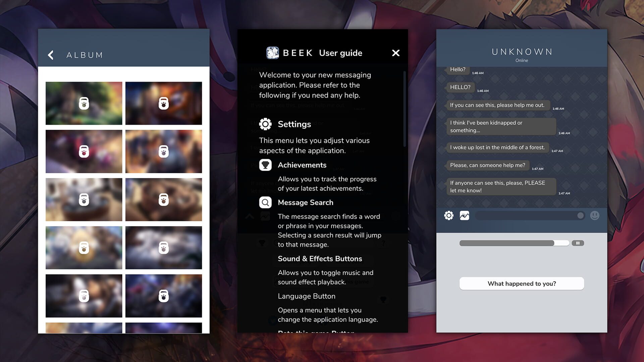Screen dimensions: 644x362
Task: Pause playback with the pause toggle button
Action: point(578,243)
